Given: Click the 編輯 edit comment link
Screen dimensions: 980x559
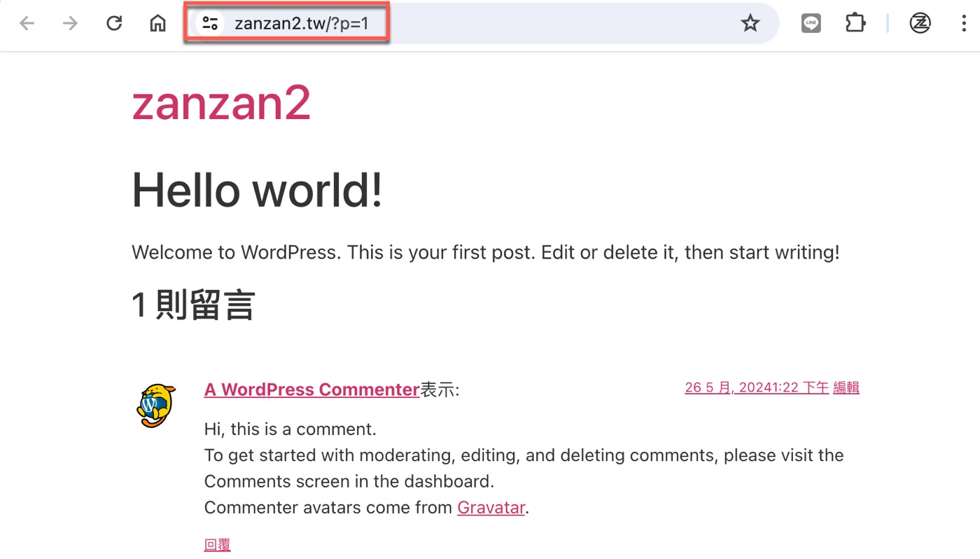Looking at the screenshot, I should click(846, 387).
